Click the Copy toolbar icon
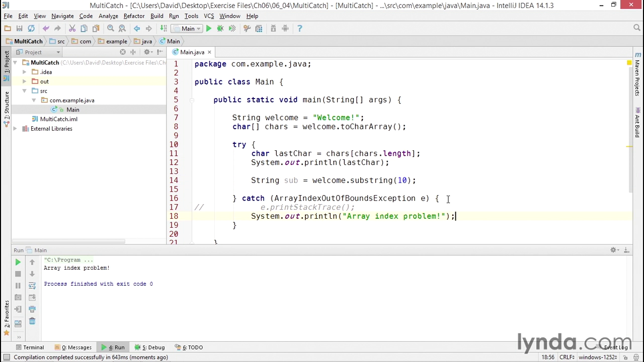The image size is (644, 362). point(84,29)
